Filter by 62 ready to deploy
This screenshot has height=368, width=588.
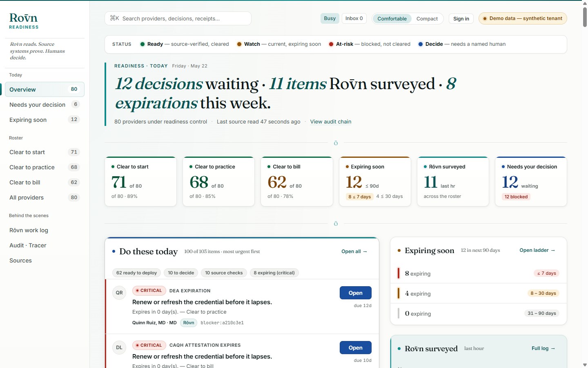pyautogui.click(x=136, y=273)
